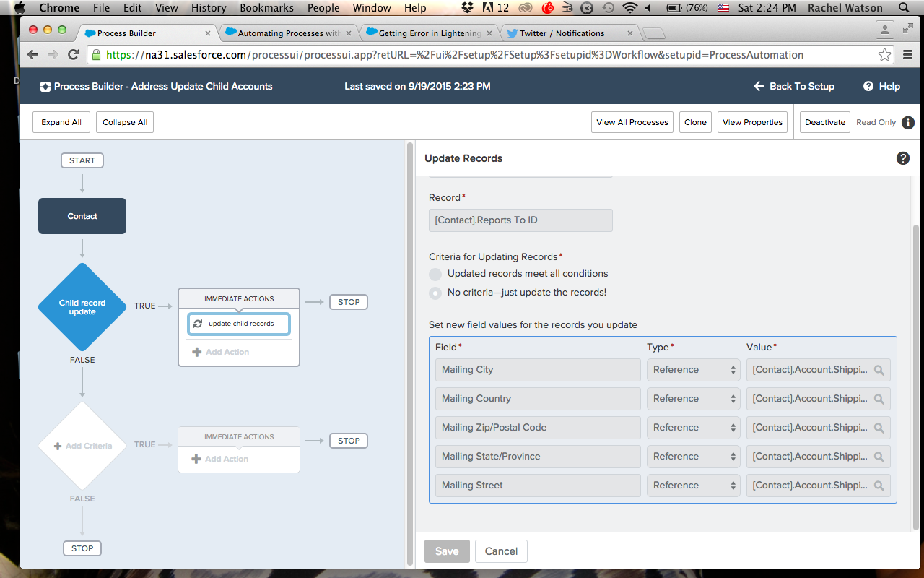Click Collapse All button
This screenshot has width=924, height=578.
pos(125,123)
